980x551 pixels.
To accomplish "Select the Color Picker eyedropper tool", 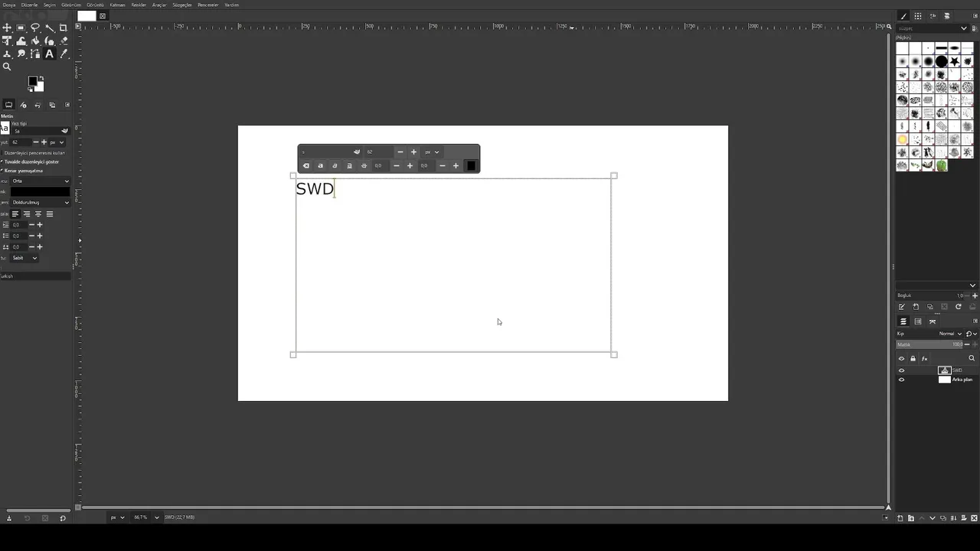I will [64, 54].
